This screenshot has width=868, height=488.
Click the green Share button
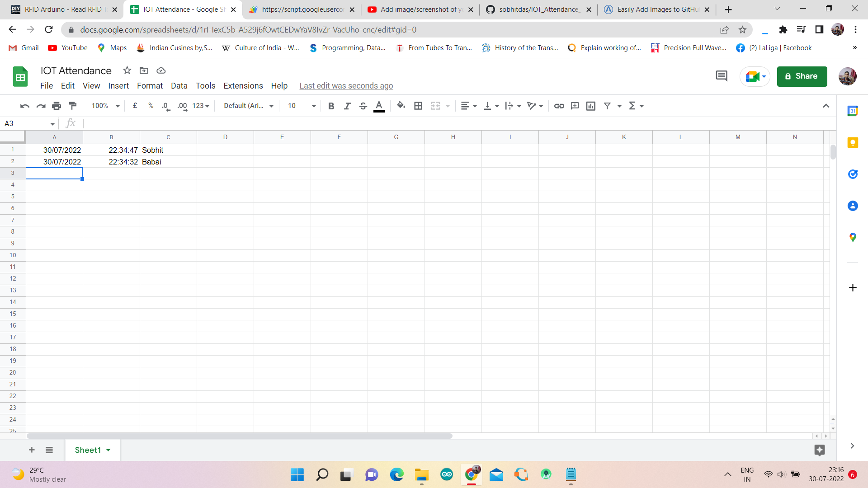pyautogui.click(x=802, y=76)
